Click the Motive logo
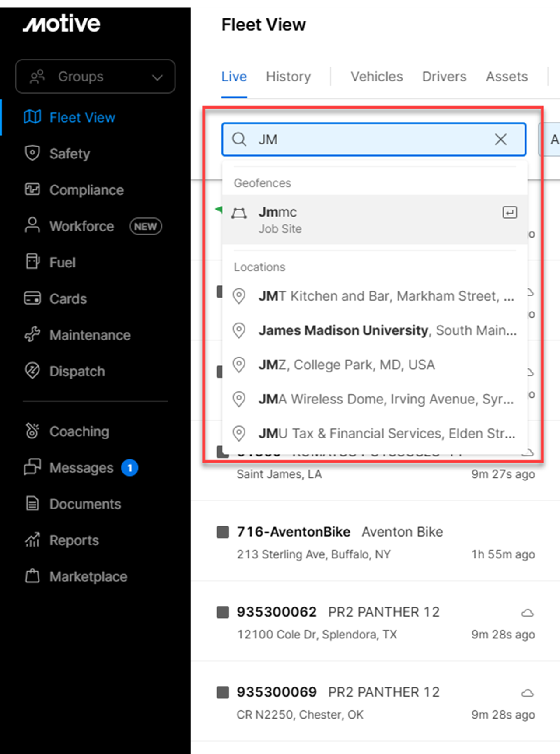Image resolution: width=560 pixels, height=754 pixels. 62,23
